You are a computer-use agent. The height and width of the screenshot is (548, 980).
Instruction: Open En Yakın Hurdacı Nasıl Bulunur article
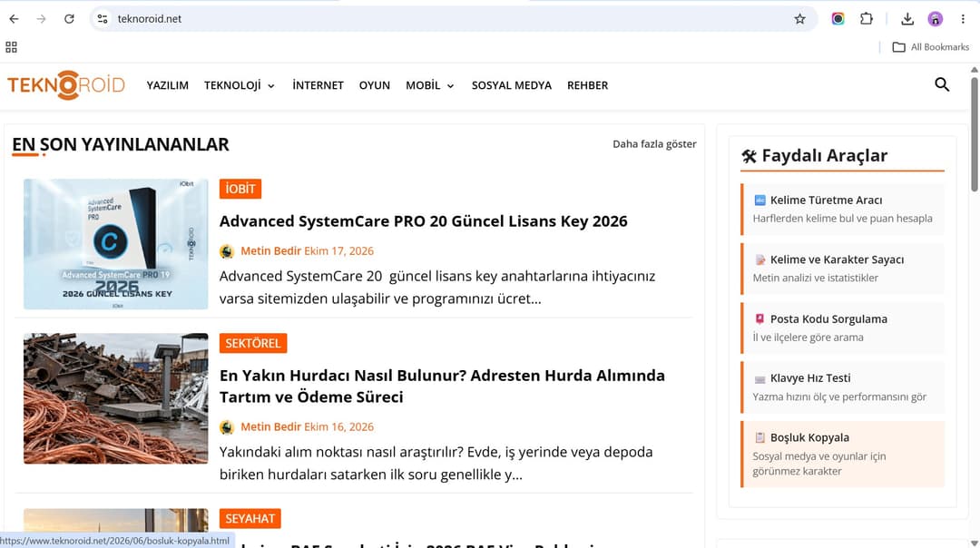(x=442, y=387)
